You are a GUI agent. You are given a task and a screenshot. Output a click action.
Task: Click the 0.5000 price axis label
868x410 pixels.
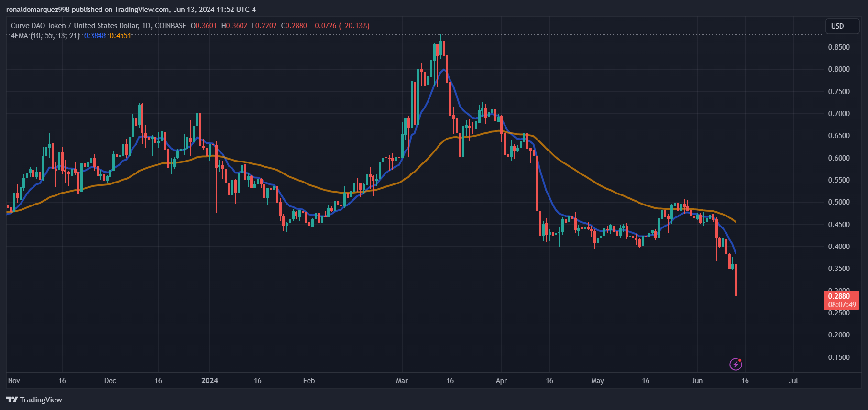[x=839, y=202]
